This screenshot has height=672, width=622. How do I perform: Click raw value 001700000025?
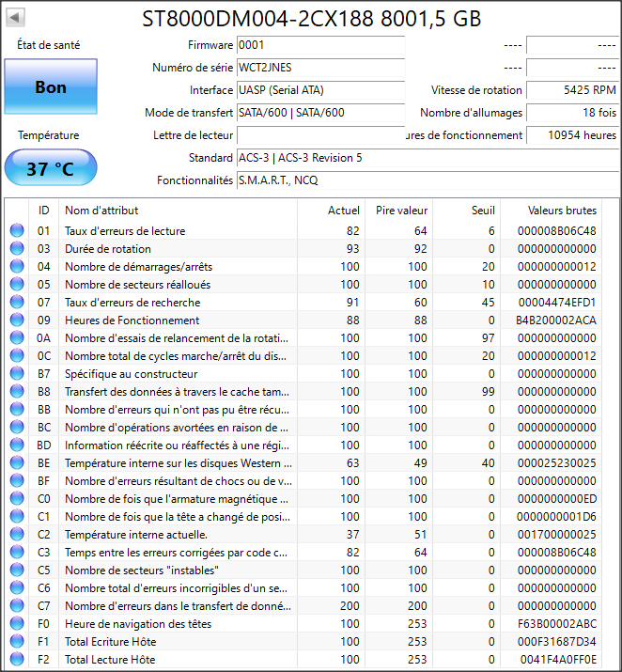pos(557,535)
